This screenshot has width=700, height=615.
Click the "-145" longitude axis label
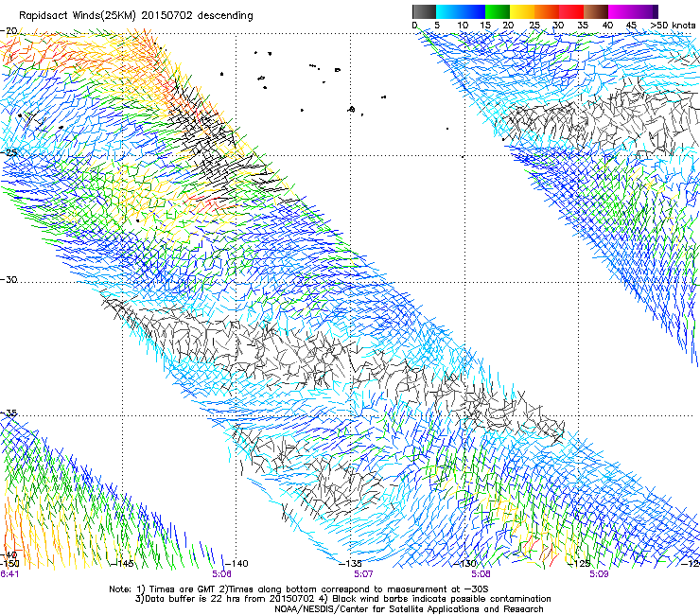pos(121,563)
